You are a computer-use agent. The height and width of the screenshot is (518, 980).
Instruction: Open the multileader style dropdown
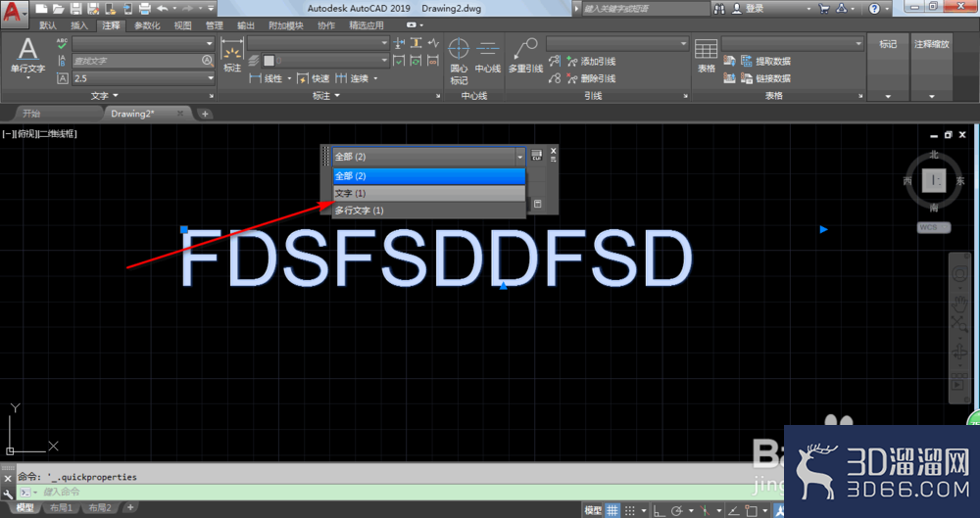(616, 43)
